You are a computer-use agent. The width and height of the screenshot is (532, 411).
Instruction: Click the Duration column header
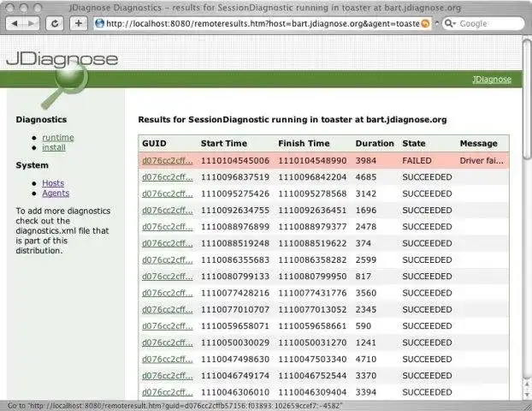point(375,143)
